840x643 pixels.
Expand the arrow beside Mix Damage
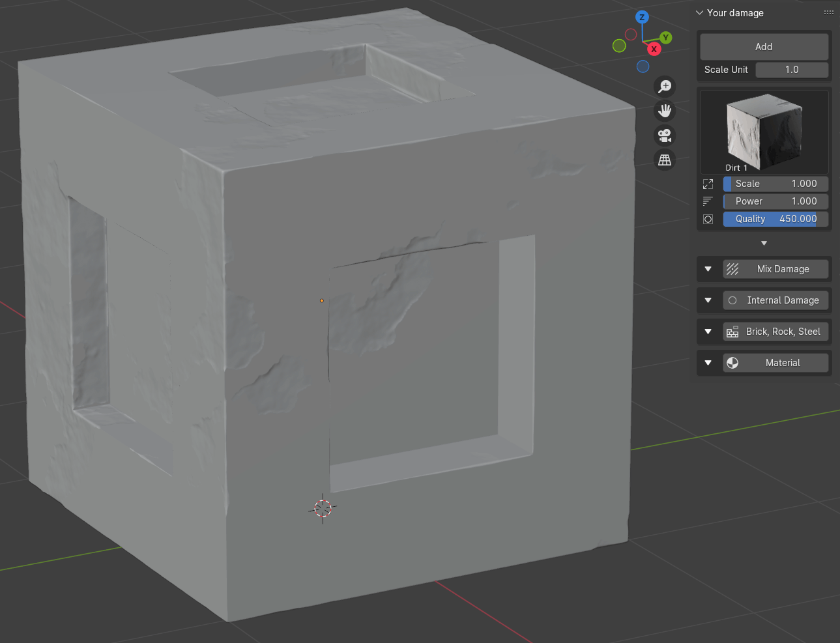pyautogui.click(x=708, y=269)
